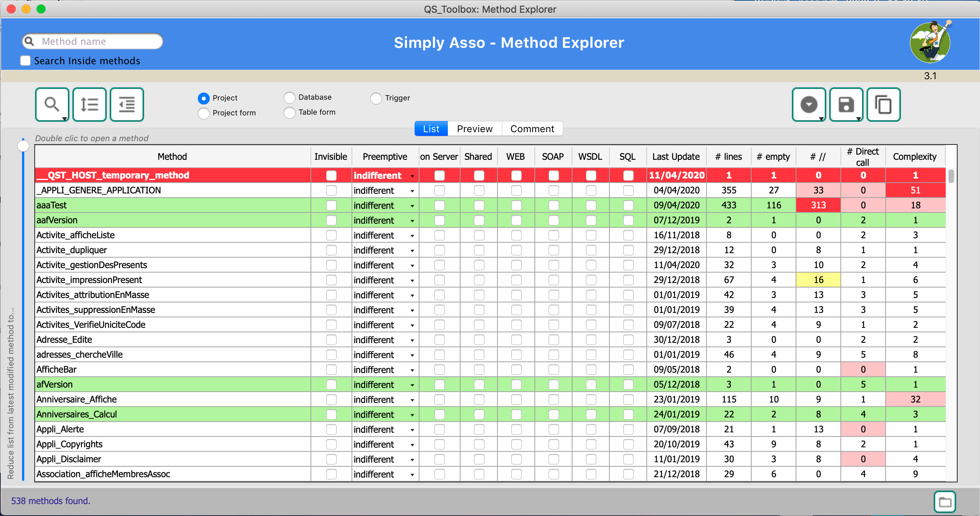The image size is (980, 516).
Task: Switch to the Preview tab
Action: [x=474, y=128]
